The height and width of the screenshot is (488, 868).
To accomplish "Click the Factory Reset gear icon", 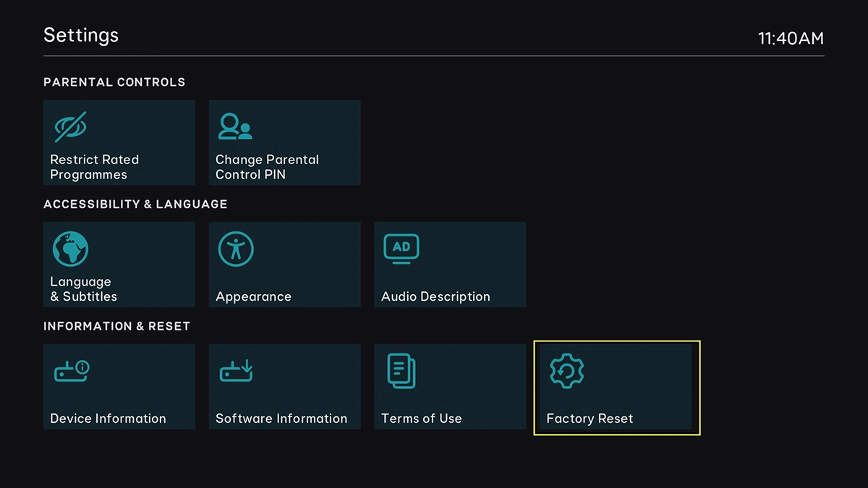I will (x=566, y=371).
